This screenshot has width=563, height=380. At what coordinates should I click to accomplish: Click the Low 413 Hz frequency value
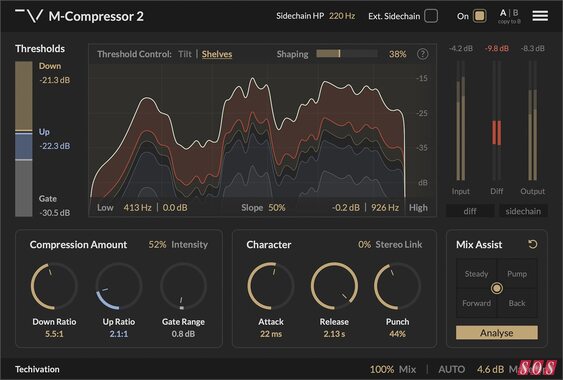(x=137, y=208)
